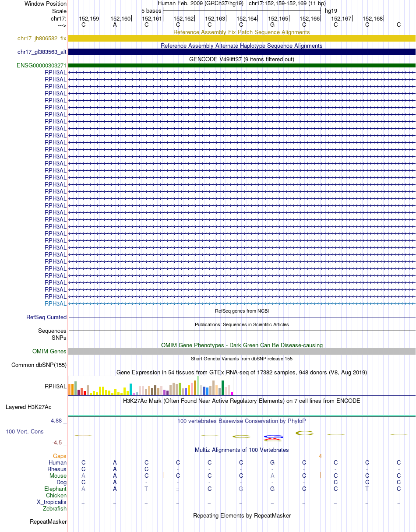Click the '5 bases' scale bar label
The height and width of the screenshot is (532, 416).
coord(151,11)
